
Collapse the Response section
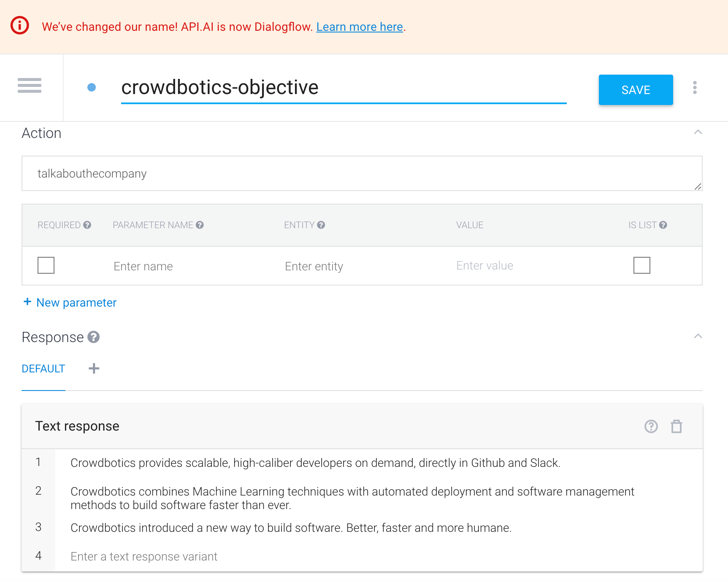tap(698, 337)
